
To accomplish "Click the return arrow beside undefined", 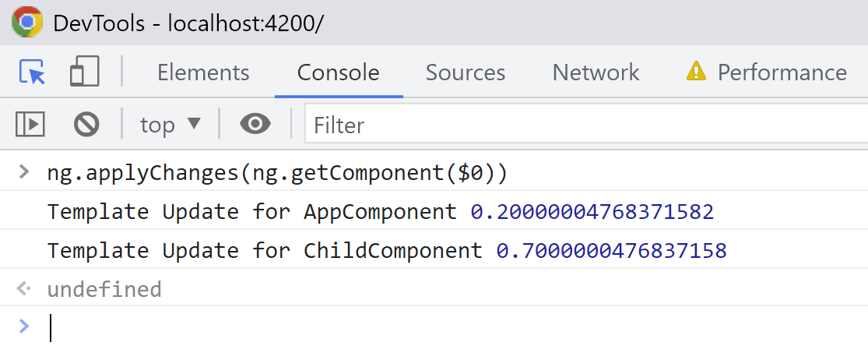I will (23, 288).
